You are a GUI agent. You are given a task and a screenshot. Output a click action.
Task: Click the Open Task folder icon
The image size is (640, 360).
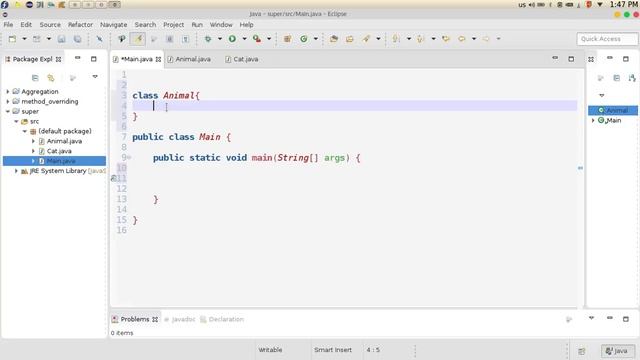(x=350, y=39)
